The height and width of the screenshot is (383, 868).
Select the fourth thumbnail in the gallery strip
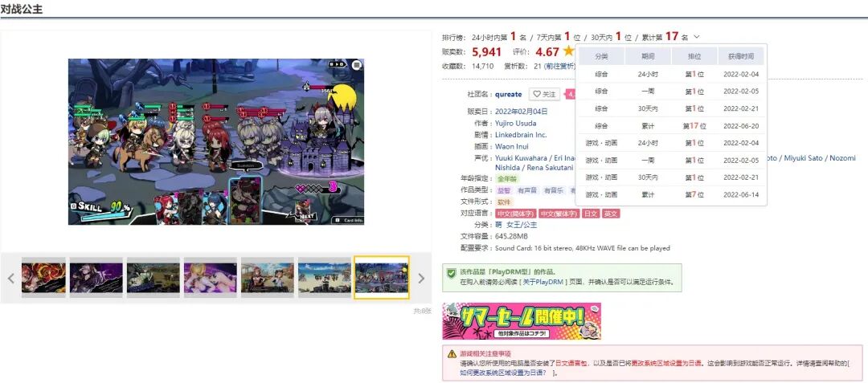211,278
